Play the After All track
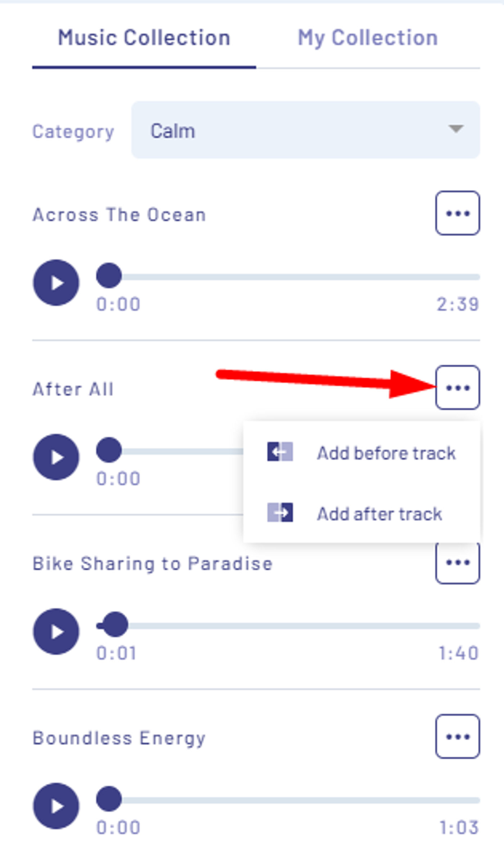504x861 pixels. (x=56, y=457)
